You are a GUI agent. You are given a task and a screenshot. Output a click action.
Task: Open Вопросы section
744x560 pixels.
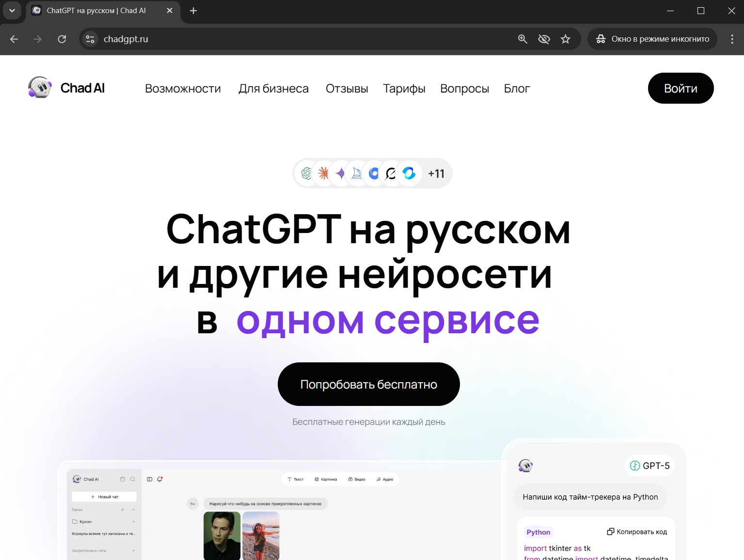click(x=464, y=89)
